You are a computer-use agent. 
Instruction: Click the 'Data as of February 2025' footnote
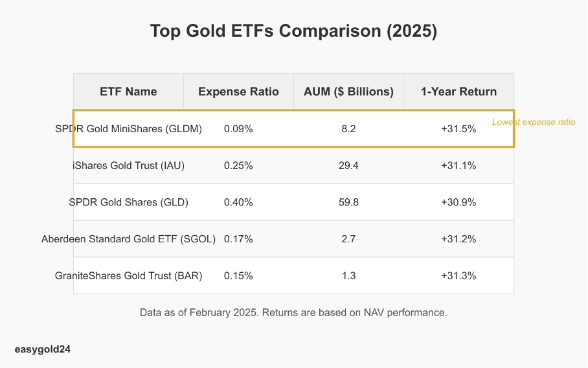pyautogui.click(x=293, y=312)
